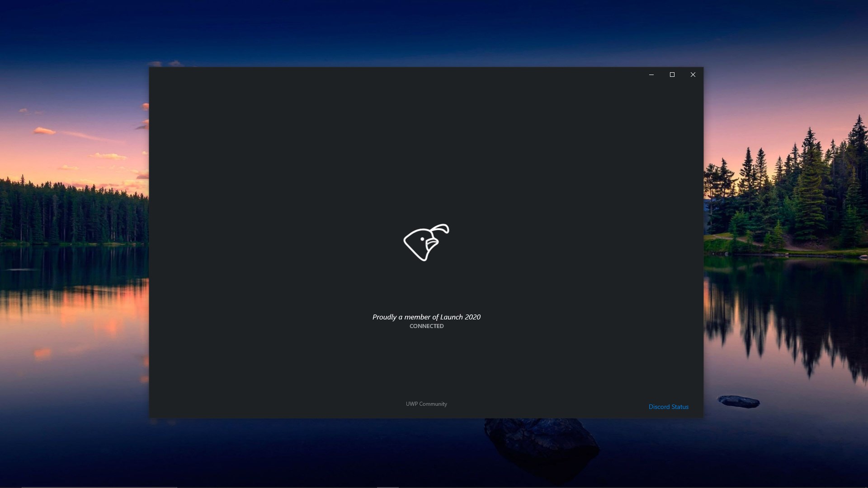Click the minimize icon on the title bar
The width and height of the screenshot is (868, 488).
pyautogui.click(x=651, y=75)
